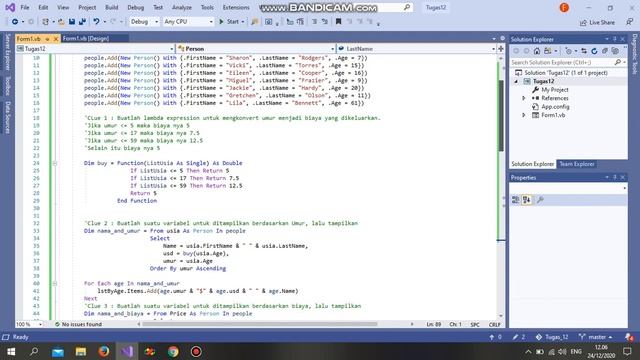Screen dimensions: 640x360
Task: Toggle the bookmark icon in toolbar
Action: 338,22
